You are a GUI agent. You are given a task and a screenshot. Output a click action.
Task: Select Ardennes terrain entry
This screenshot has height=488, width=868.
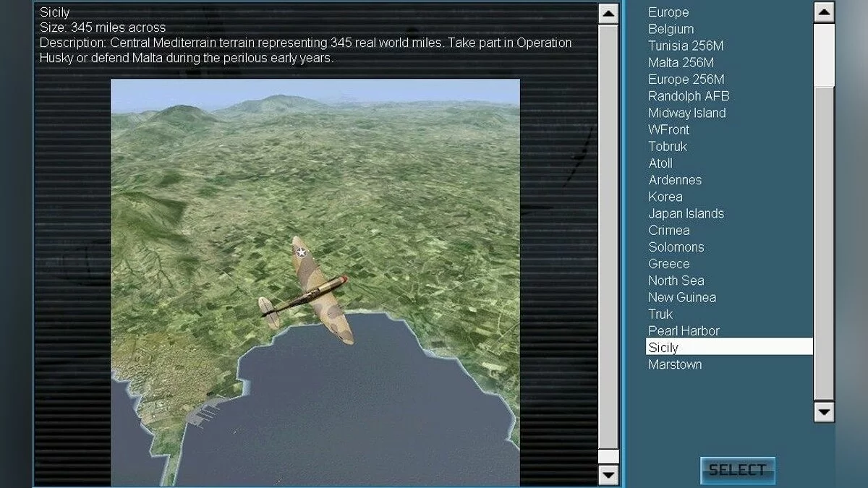pos(675,180)
